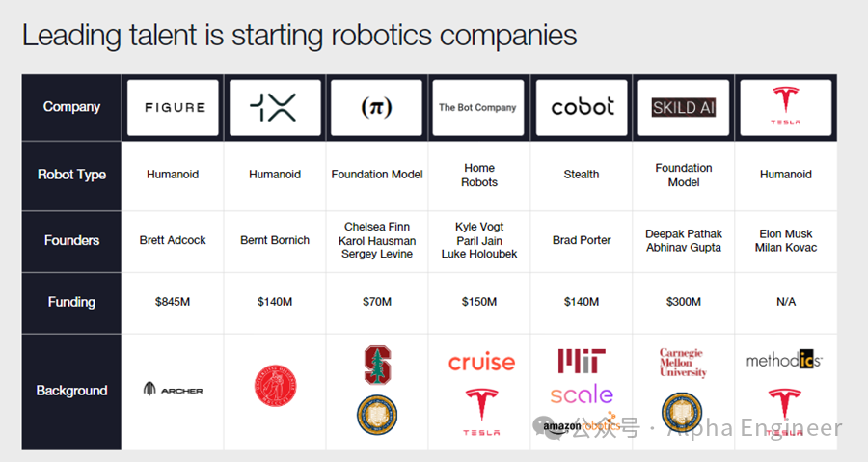Click the red university seal under 1X
Viewport: 868px width, 462px height.
[x=275, y=386]
